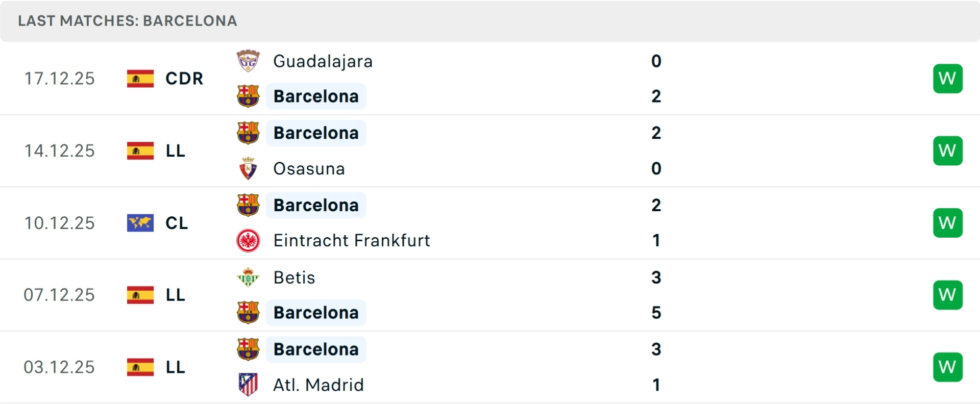
Task: Click the Champions League globe icon
Action: [140, 223]
